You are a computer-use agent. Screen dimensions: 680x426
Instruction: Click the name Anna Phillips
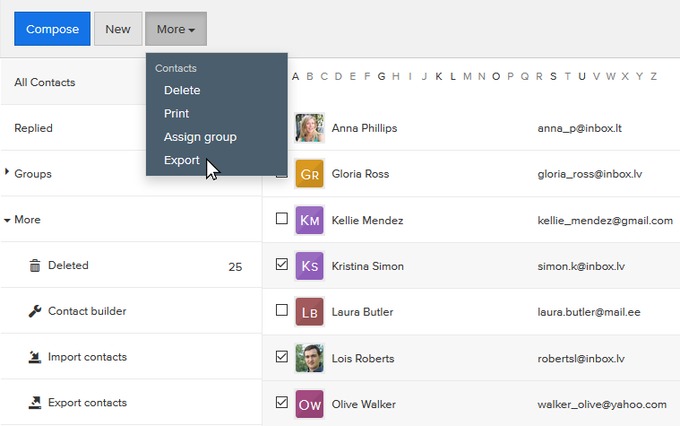coord(364,128)
